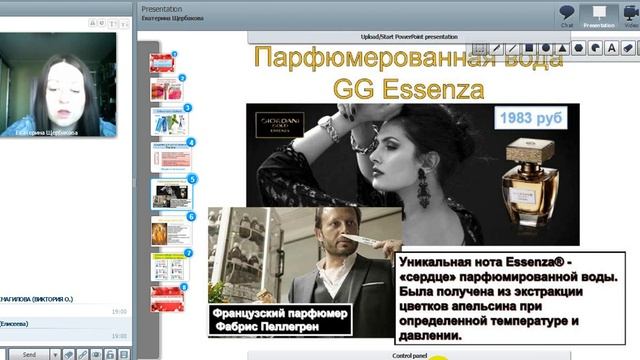Click the Upload/Start PowerPoint presentation bar

[409, 37]
